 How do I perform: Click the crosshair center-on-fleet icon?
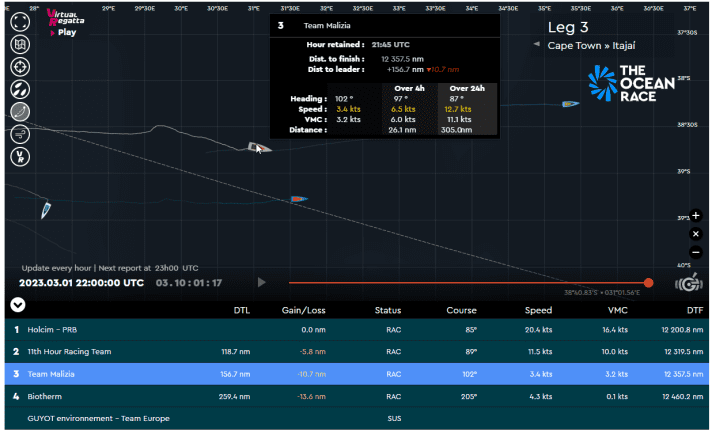(19, 68)
